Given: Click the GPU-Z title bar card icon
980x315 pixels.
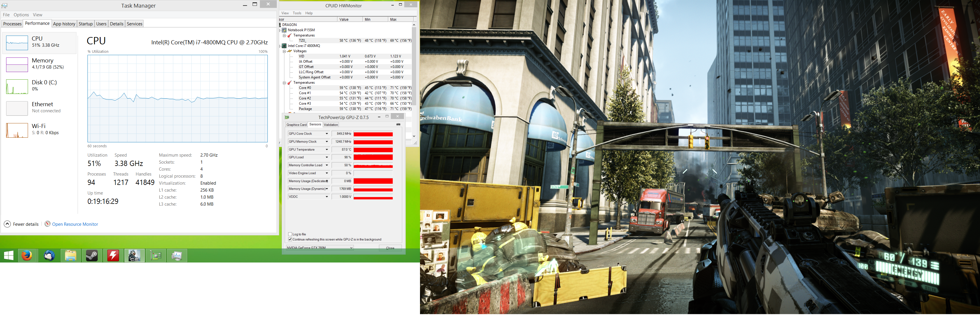Looking at the screenshot, I should point(287,117).
